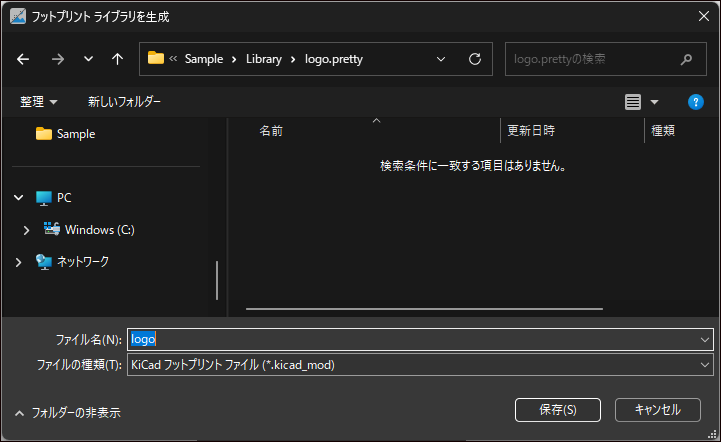Screen dimensions: 721x442
Task: Click the Up directory arrow
Action: click(117, 59)
